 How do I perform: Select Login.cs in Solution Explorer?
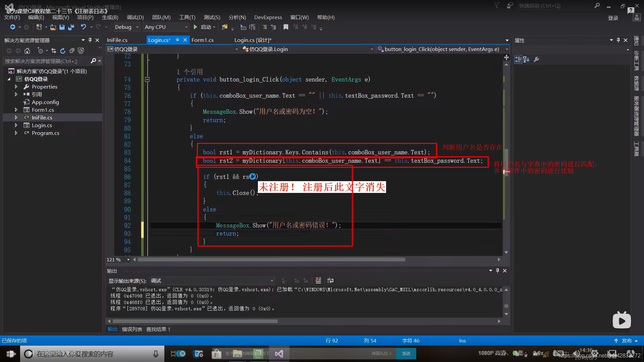(42, 125)
